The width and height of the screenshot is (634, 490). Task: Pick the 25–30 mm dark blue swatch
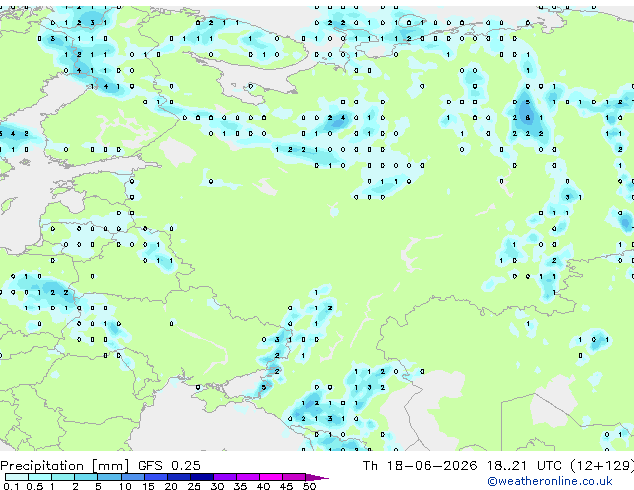click(x=202, y=477)
